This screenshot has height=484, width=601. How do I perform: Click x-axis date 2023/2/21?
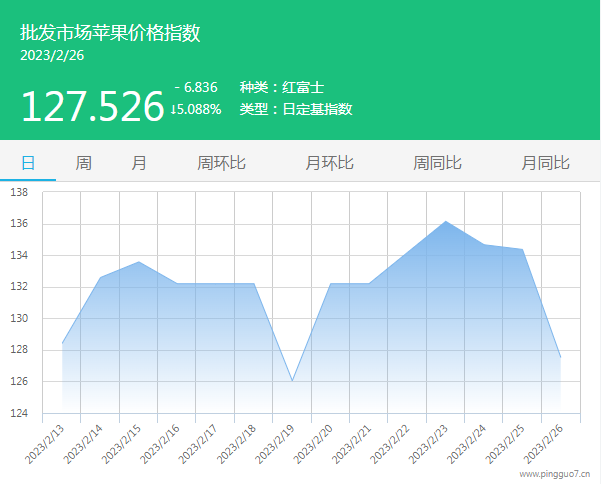pos(351,445)
